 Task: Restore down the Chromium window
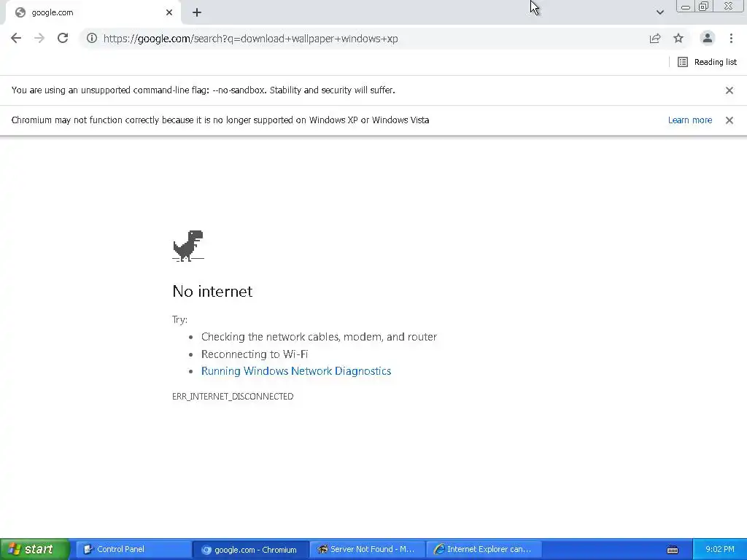pos(703,6)
